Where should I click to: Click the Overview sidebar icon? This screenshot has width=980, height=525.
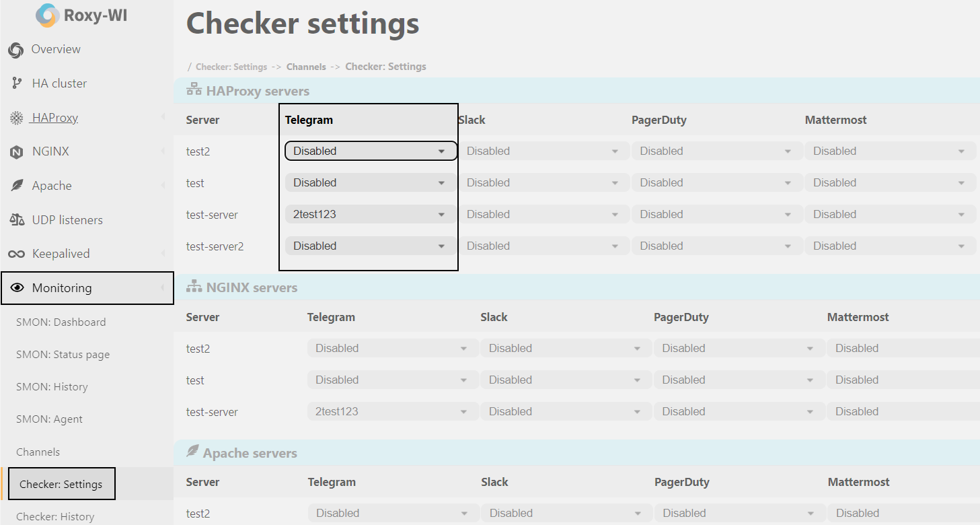[16, 50]
